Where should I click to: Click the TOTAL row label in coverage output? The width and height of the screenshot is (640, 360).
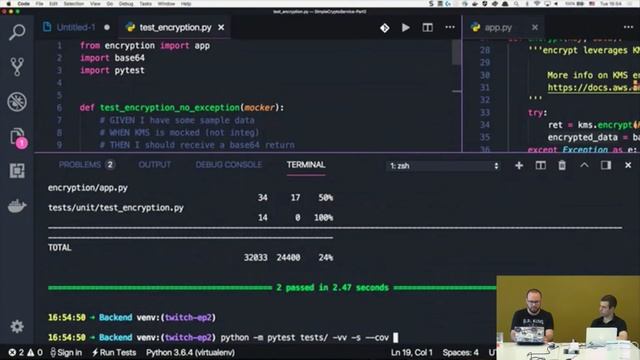60,247
